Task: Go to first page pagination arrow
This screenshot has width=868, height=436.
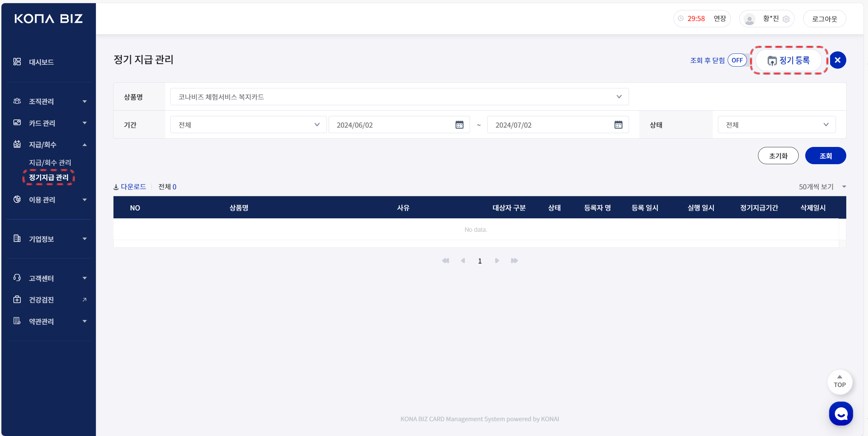Action: click(446, 261)
